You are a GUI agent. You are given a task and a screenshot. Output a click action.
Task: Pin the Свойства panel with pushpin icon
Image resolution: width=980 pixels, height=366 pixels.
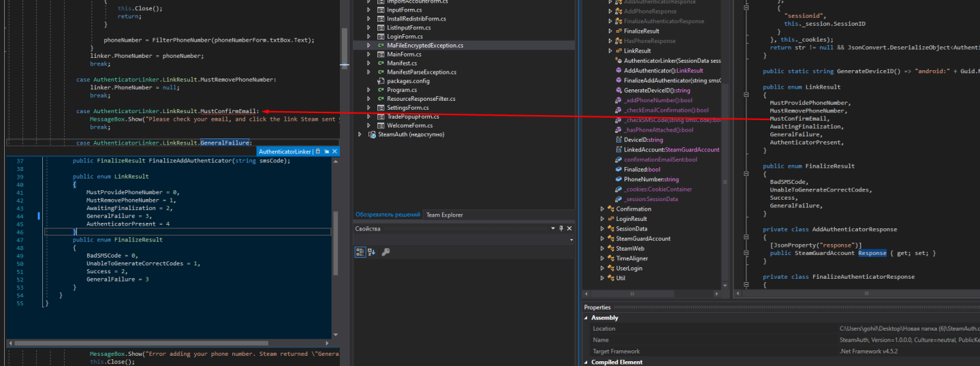(x=560, y=228)
